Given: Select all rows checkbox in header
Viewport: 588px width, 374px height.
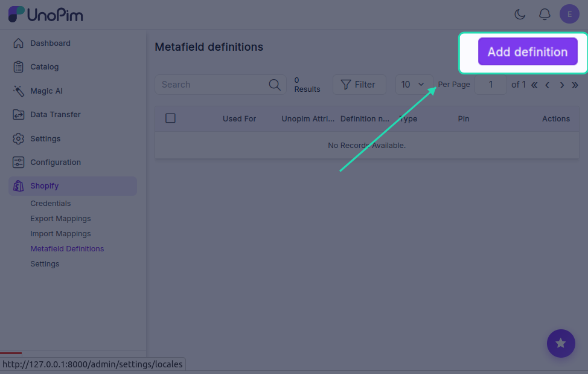Looking at the screenshot, I should [x=170, y=118].
